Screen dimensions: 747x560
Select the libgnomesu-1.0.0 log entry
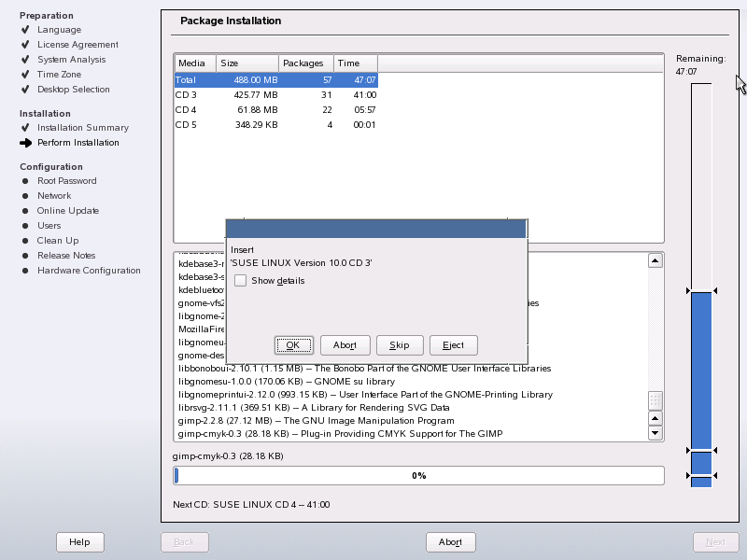[x=287, y=382]
